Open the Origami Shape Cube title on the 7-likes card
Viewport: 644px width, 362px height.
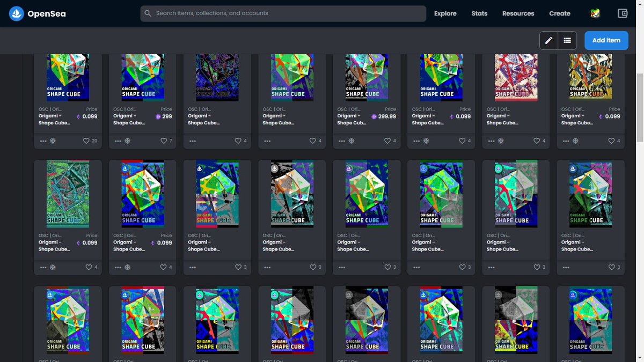coord(129,119)
